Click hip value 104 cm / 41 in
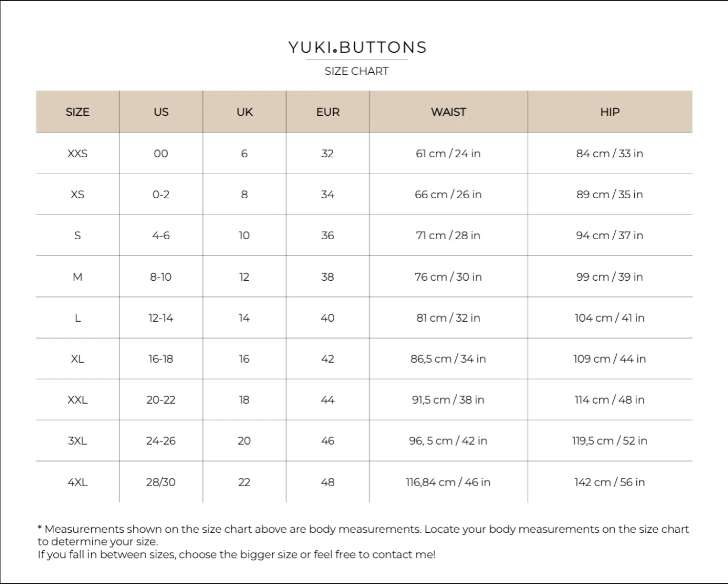This screenshot has height=584, width=728. (610, 318)
